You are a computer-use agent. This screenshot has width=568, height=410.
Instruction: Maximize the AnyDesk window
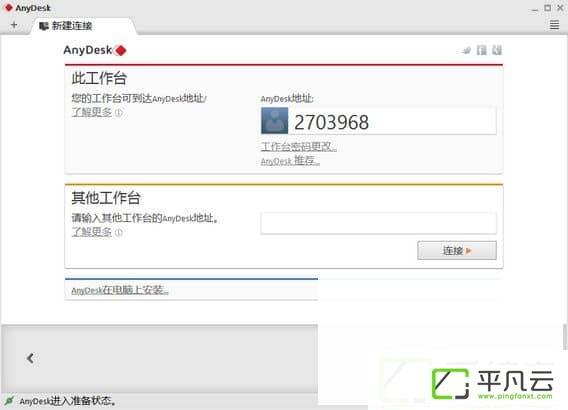[x=548, y=8]
